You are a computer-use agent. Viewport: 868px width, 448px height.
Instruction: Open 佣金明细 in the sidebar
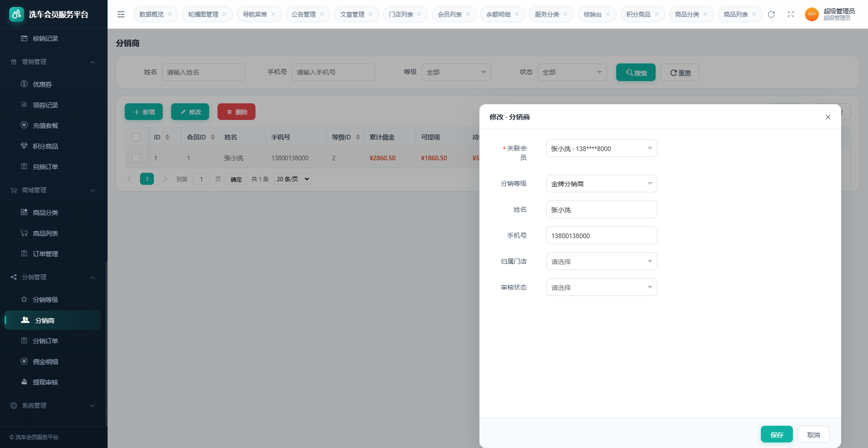click(54, 362)
